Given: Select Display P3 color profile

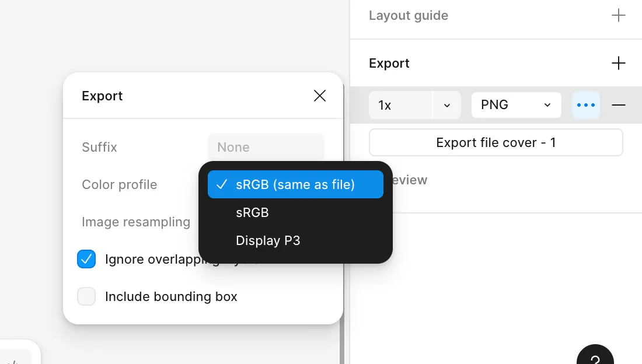Looking at the screenshot, I should [x=268, y=240].
